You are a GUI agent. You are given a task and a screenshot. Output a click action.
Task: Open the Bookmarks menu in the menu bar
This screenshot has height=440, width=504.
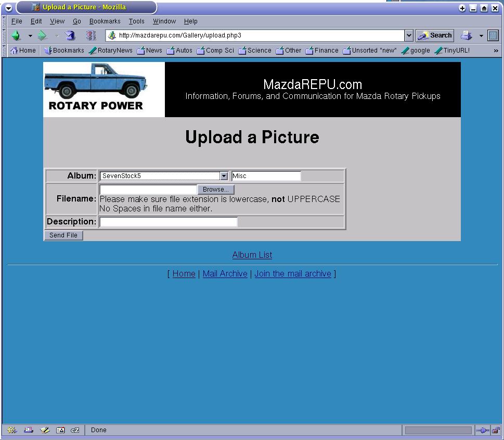(105, 21)
